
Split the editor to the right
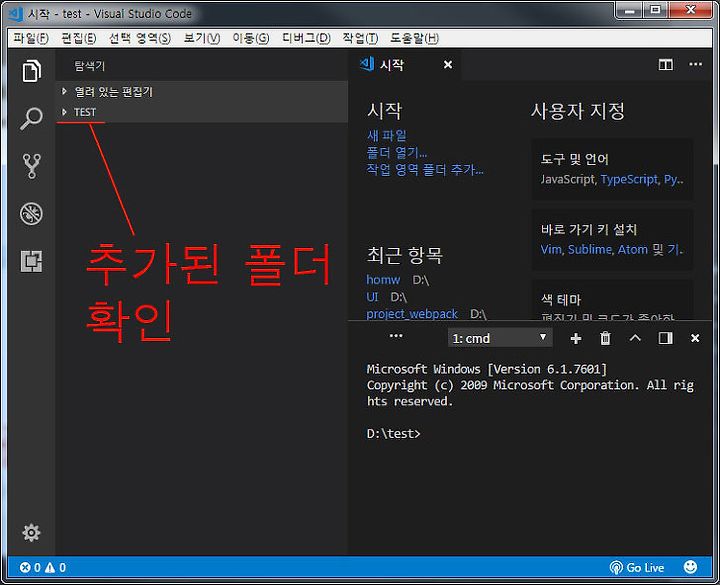665,65
